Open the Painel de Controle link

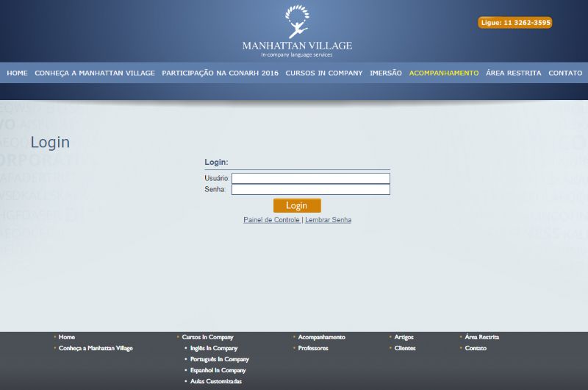271,220
